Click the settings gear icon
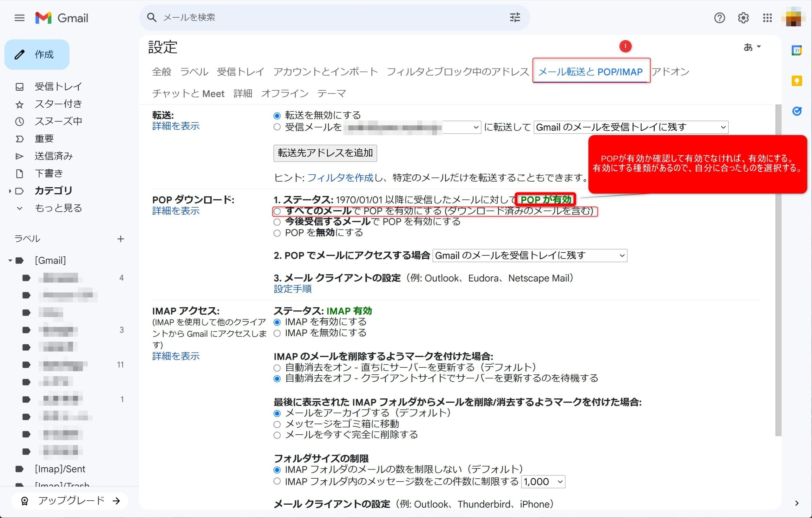The width and height of the screenshot is (812, 518). tap(743, 17)
